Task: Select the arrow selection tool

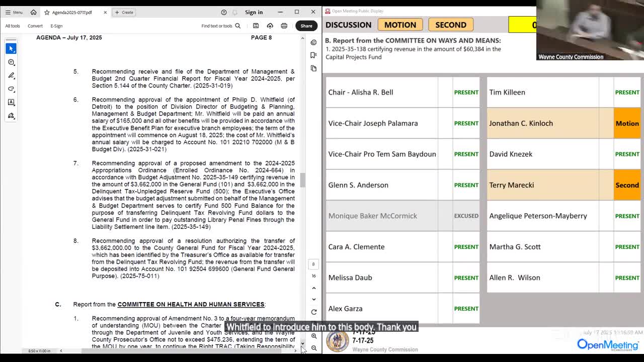Action: point(11,48)
